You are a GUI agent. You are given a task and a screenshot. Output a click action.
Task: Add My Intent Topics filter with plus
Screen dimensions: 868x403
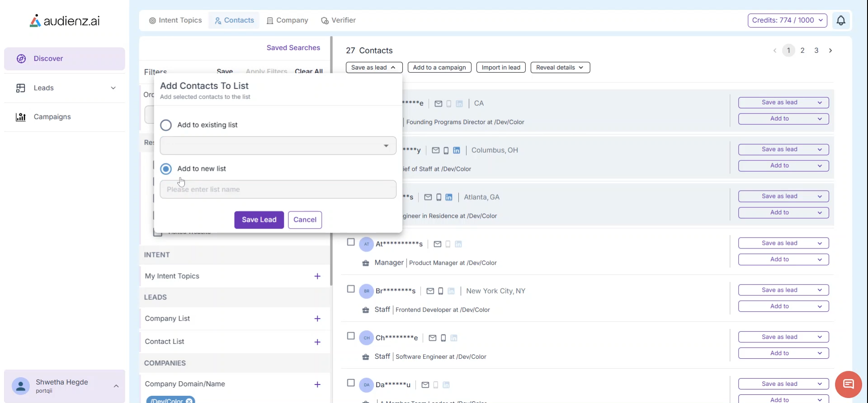317,276
